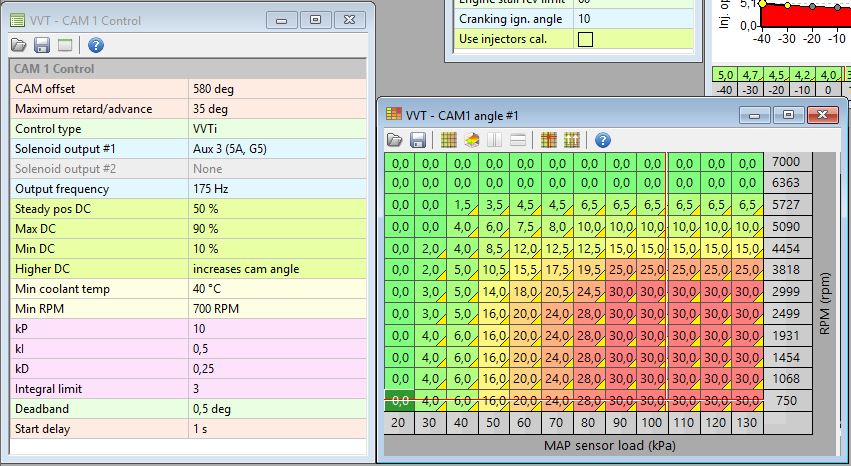The width and height of the screenshot is (851, 466).
Task: Select the kP value cell
Action: click(278, 329)
